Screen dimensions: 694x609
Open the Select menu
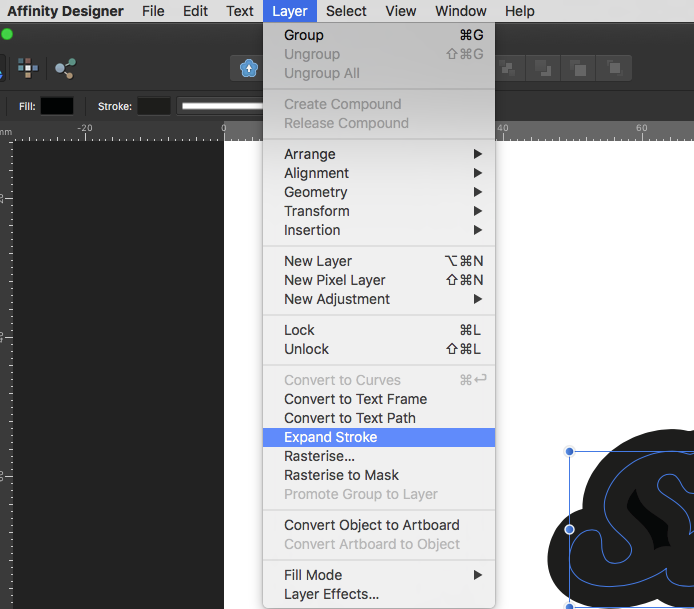pyautogui.click(x=346, y=11)
